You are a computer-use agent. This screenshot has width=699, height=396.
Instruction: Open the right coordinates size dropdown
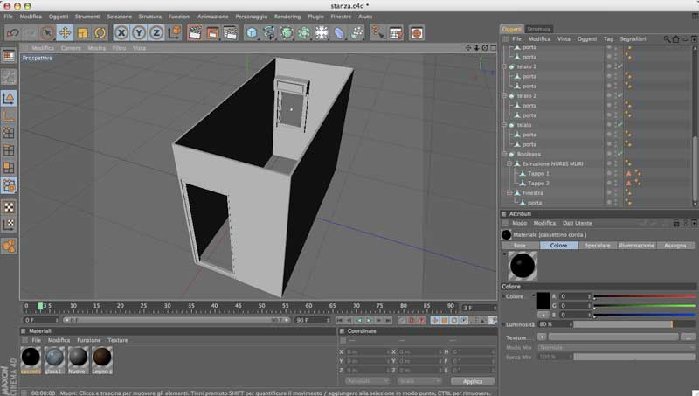point(419,381)
